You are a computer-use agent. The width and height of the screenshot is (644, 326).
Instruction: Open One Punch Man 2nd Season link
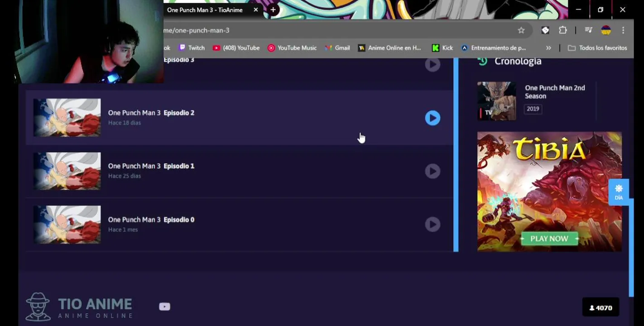click(x=555, y=92)
